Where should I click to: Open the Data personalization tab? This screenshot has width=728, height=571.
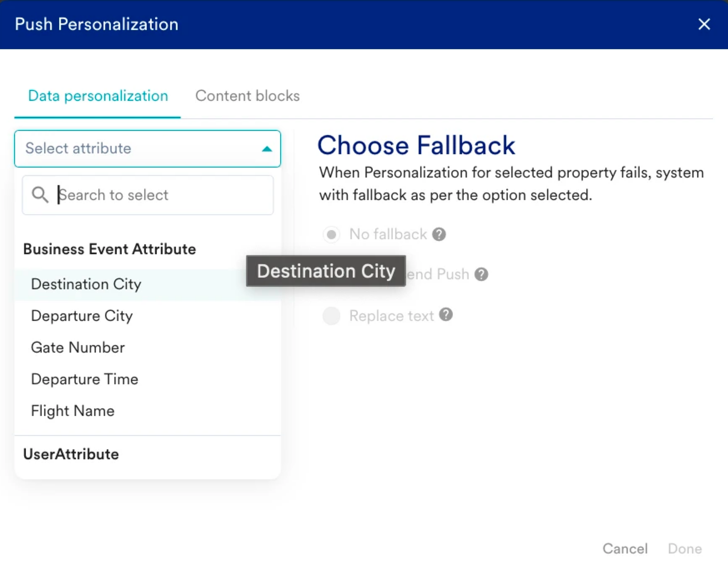click(98, 96)
